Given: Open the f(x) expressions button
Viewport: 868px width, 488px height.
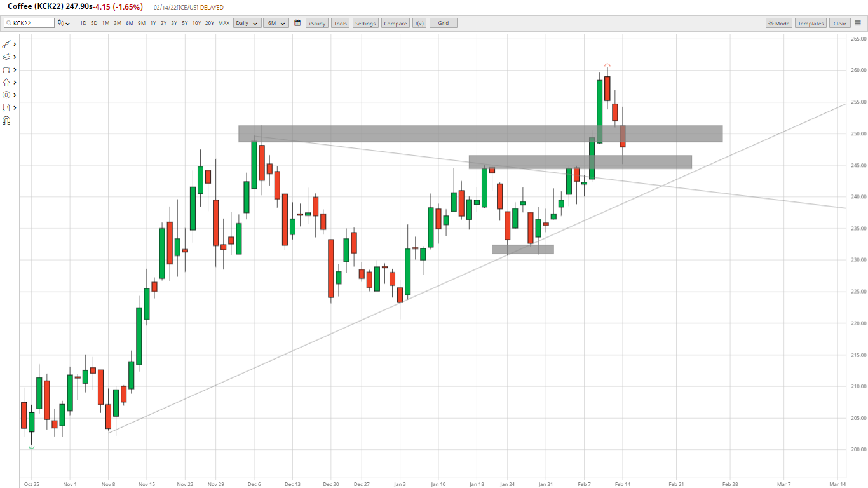Looking at the screenshot, I should tap(419, 23).
